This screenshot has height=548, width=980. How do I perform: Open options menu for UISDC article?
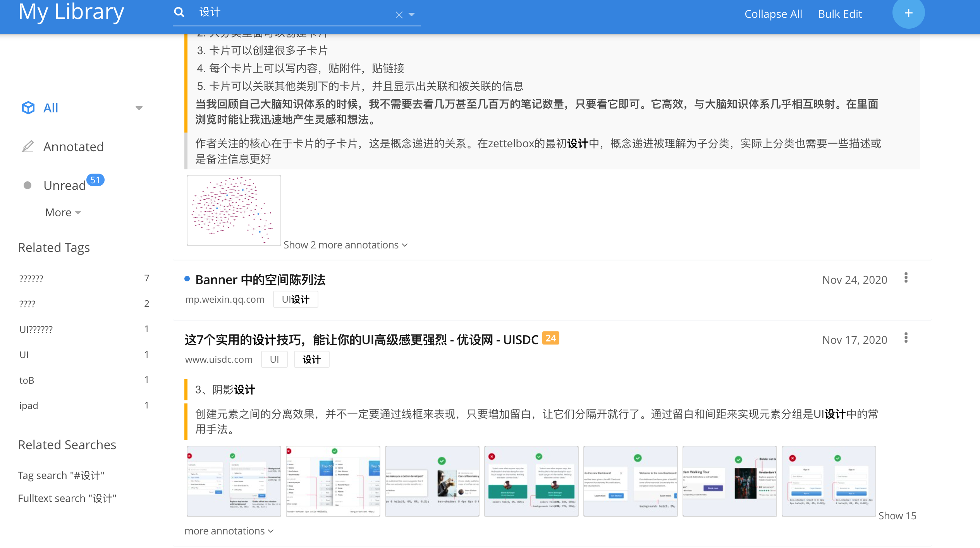(906, 338)
